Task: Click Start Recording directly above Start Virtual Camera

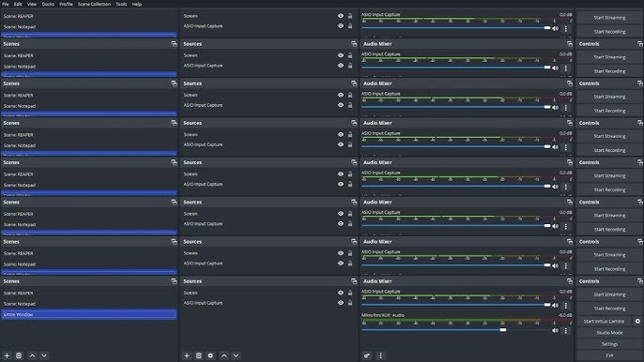Action: 609,309
